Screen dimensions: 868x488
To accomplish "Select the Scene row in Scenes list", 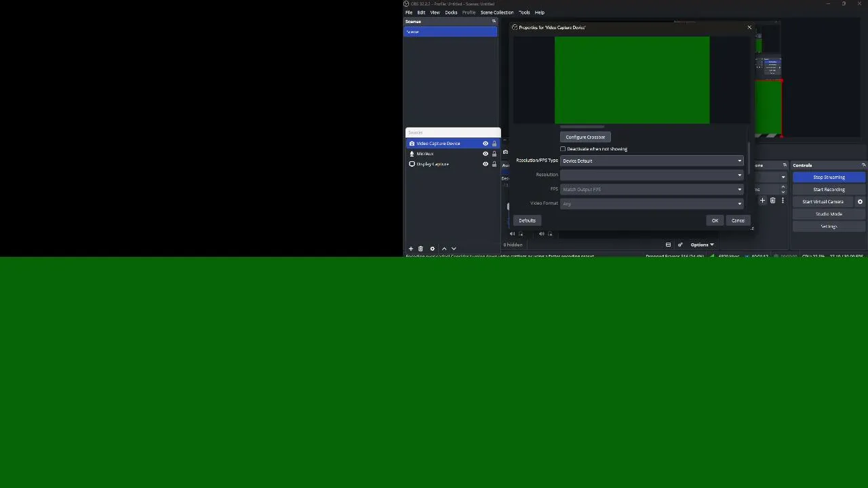I will point(450,32).
